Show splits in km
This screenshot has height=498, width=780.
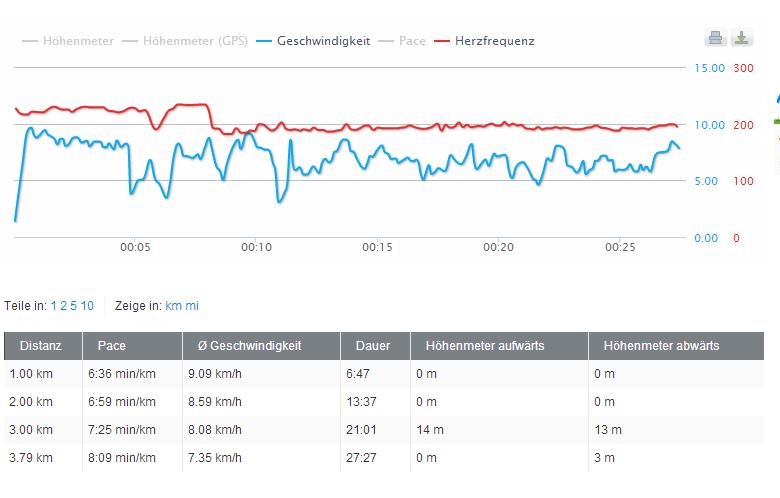173,306
